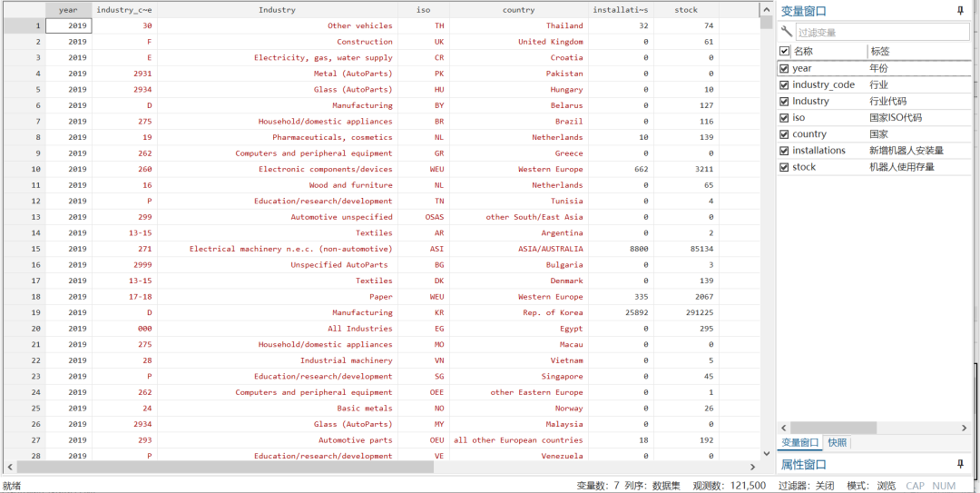The width and height of the screenshot is (980, 493).
Task: Click the 模式: 浏览 status entry
Action: (x=871, y=486)
